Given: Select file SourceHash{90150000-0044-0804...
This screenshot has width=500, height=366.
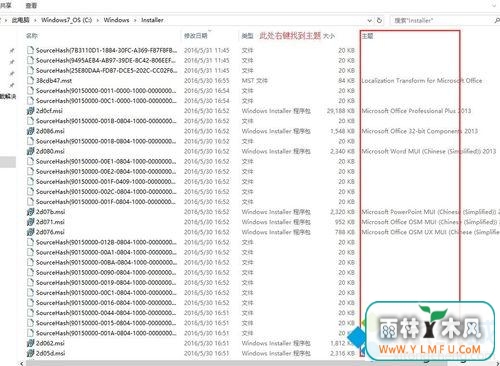Looking at the screenshot, I should (x=106, y=313).
